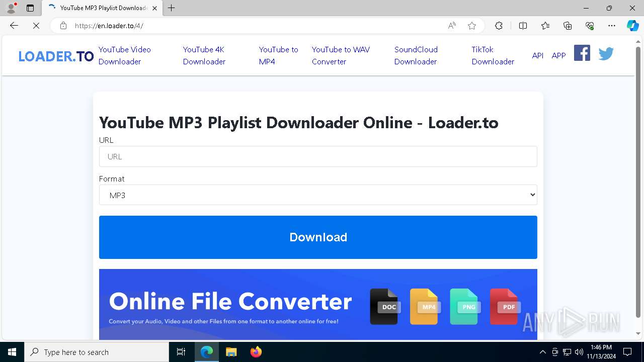This screenshot has width=644, height=362.
Task: Launch Firefox from taskbar
Action: (x=256, y=352)
